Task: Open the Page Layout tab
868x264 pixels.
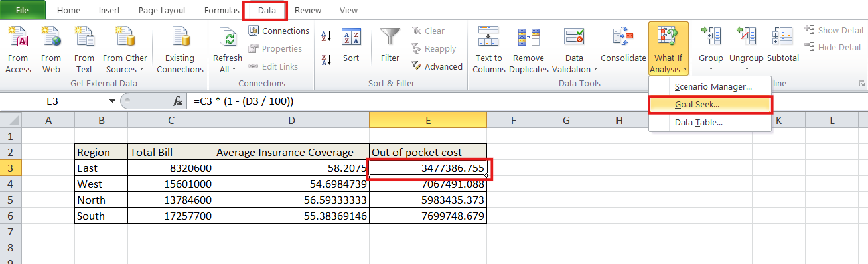Action: [163, 11]
